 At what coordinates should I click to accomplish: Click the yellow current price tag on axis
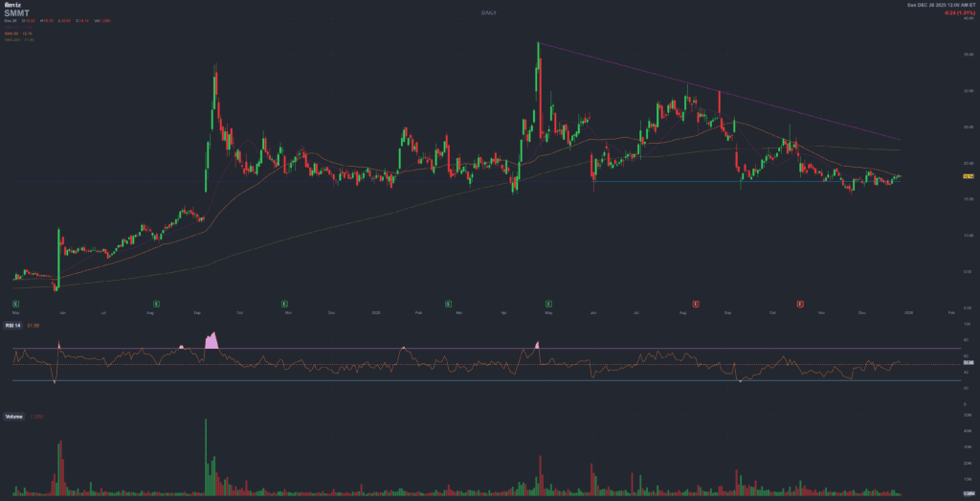pos(968,176)
